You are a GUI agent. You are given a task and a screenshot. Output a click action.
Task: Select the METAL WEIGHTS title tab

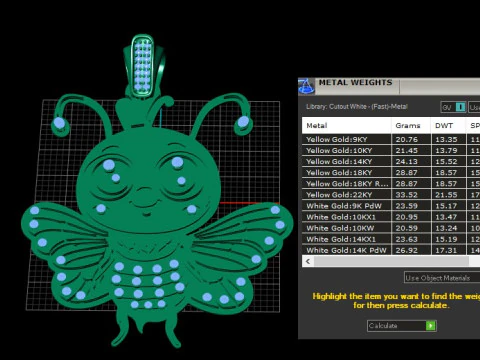click(x=355, y=82)
